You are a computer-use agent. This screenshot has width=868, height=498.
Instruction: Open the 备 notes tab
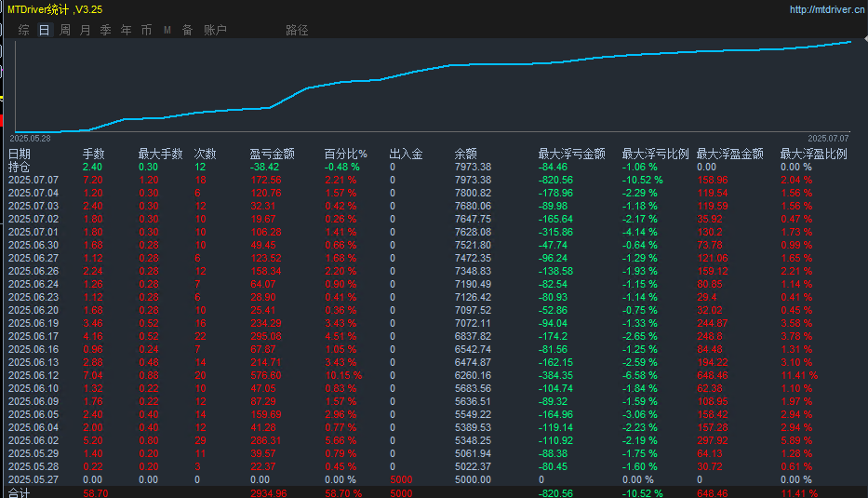pos(188,30)
